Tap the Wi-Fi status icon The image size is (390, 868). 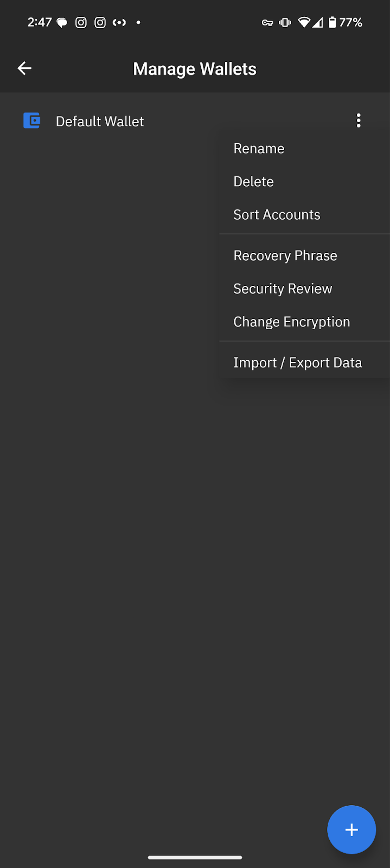(x=304, y=22)
